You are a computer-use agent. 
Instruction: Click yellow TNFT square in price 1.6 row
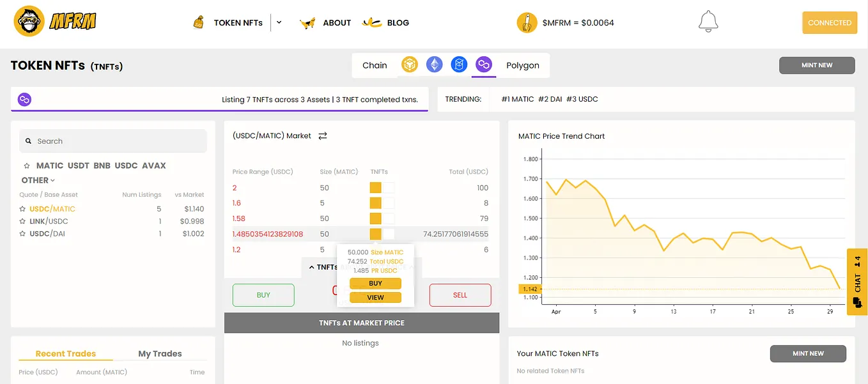[x=376, y=203]
